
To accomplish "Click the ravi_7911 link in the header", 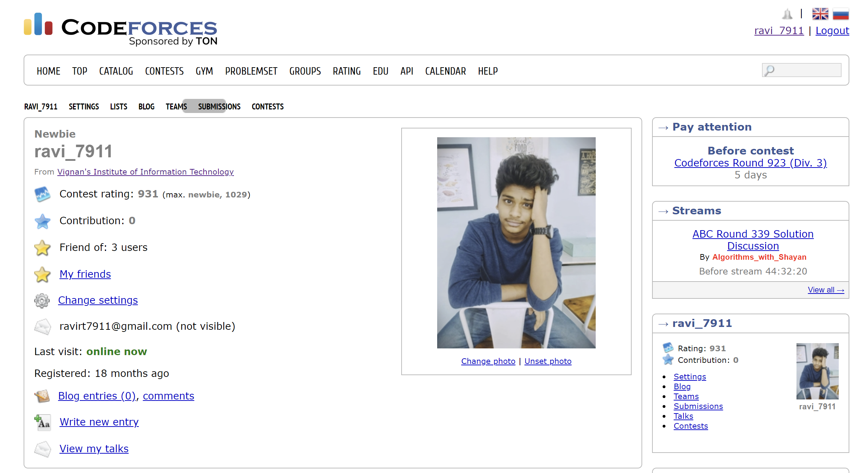I will tap(779, 31).
